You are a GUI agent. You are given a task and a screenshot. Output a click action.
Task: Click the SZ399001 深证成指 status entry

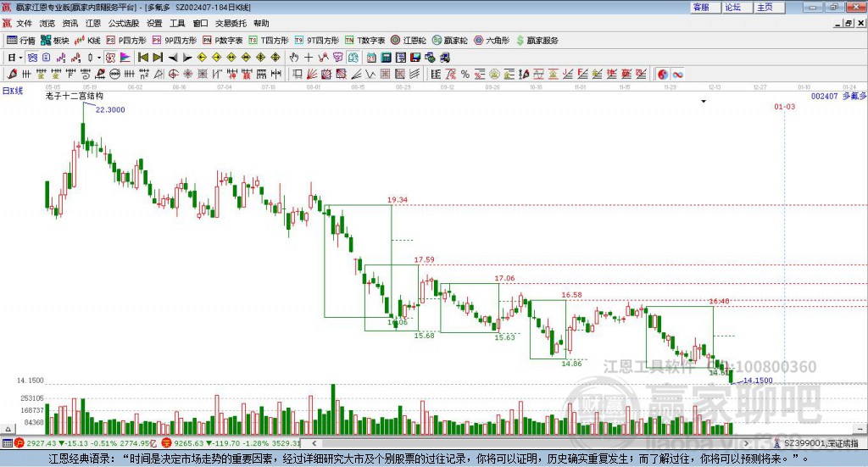click(x=821, y=443)
